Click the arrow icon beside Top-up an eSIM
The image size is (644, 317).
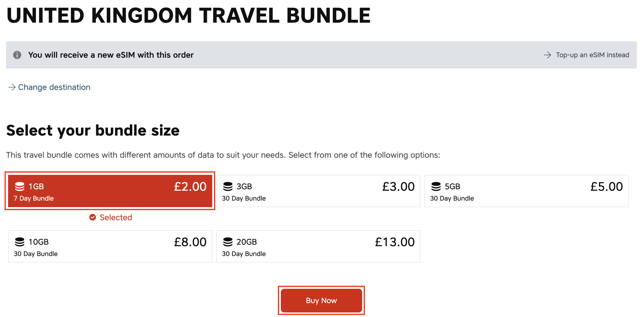pyautogui.click(x=547, y=55)
